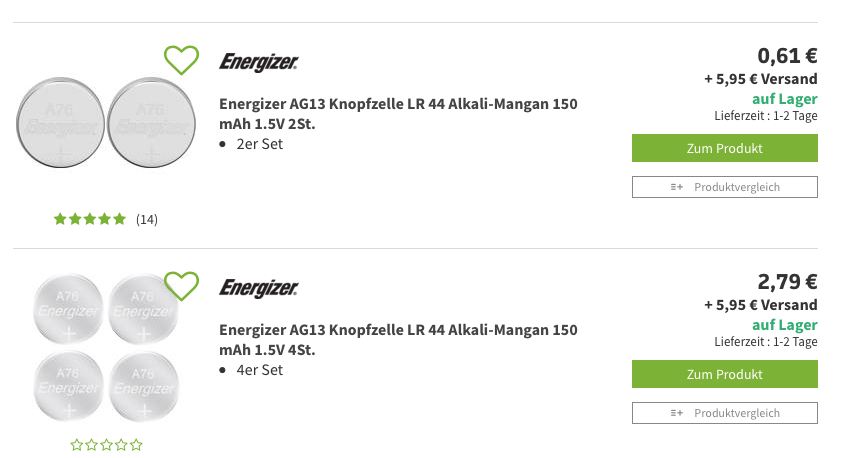Image resolution: width=845 pixels, height=458 pixels.
Task: Click the 2er Set bullet text
Action: coord(259,144)
